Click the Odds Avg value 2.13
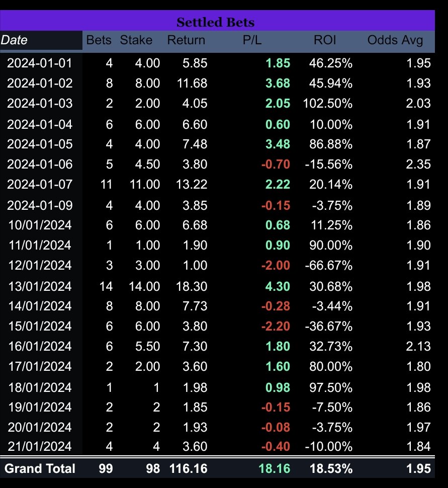The width and height of the screenshot is (448, 488). point(418,347)
